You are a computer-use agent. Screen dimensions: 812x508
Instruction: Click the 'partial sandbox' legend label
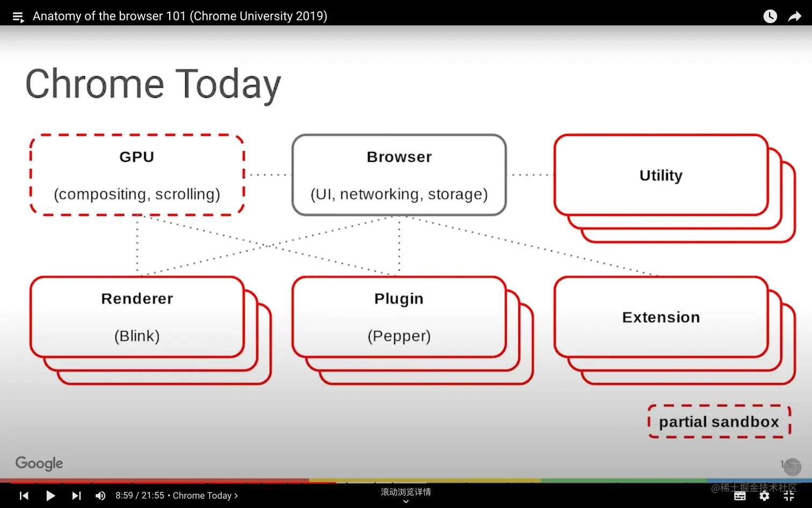(x=719, y=422)
